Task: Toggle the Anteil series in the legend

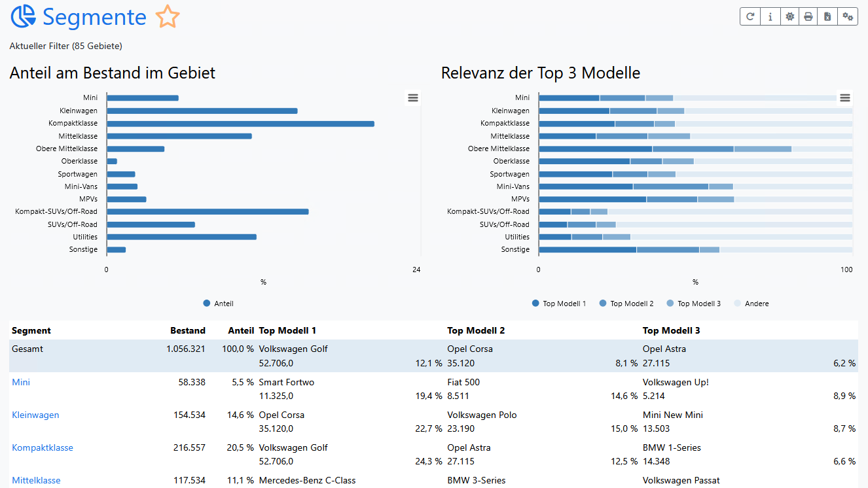Action: click(x=219, y=304)
